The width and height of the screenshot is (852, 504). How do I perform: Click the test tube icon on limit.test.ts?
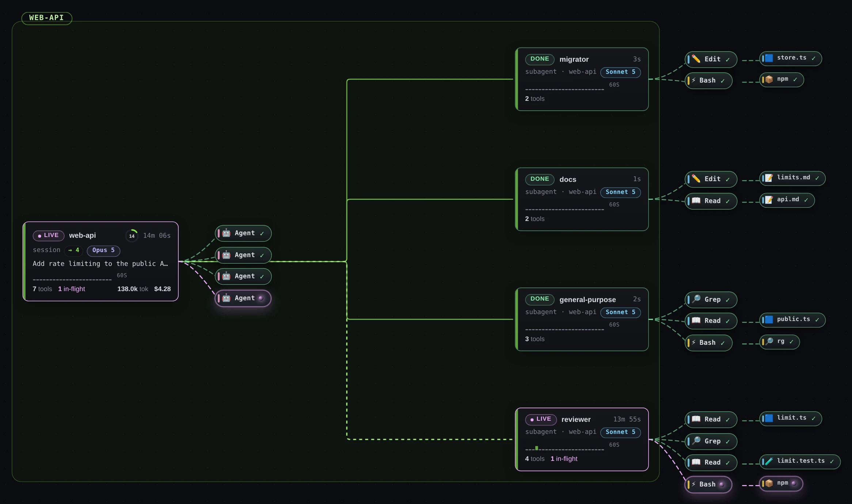coord(769,461)
